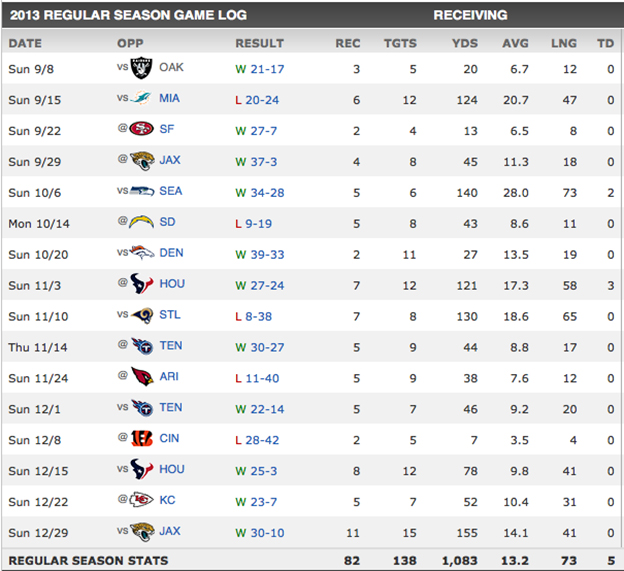Open the W 23-7 game result
Screen dimensions: 624x571
(256, 502)
